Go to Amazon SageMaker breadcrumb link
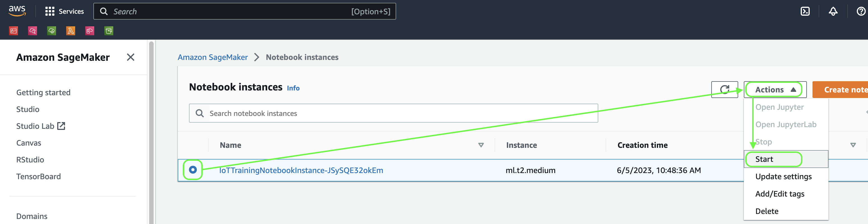The image size is (868, 224). coord(213,57)
